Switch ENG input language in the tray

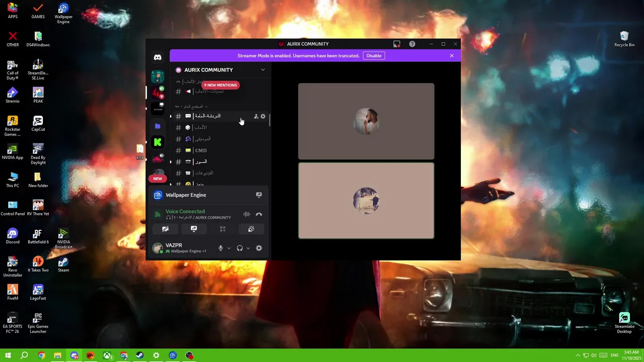(x=614, y=355)
